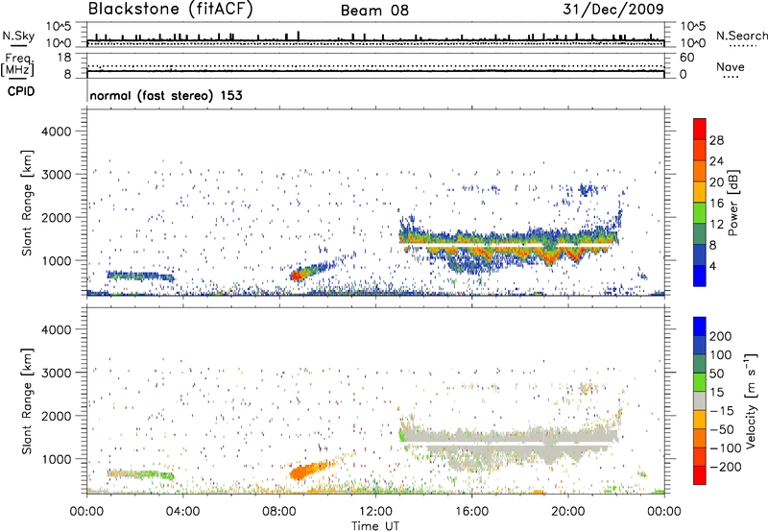Click the 2000 tick in velocity panel

[57, 416]
